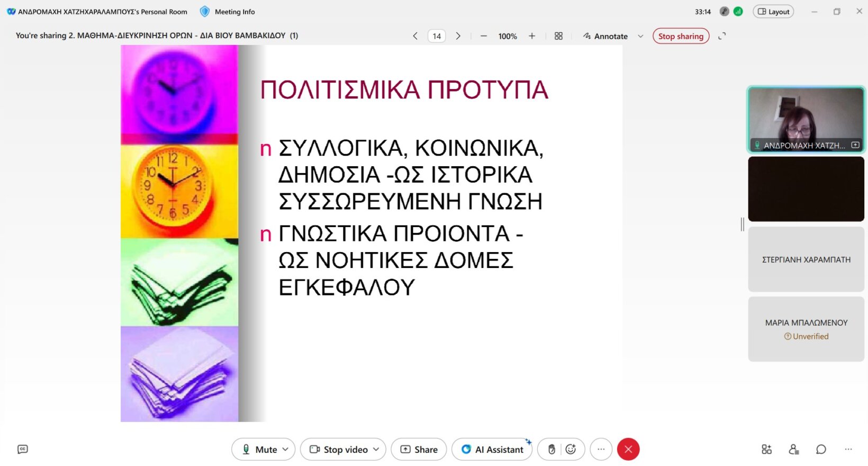Click the red end meeting button
Image resolution: width=868 pixels, height=466 pixels.
click(x=628, y=449)
